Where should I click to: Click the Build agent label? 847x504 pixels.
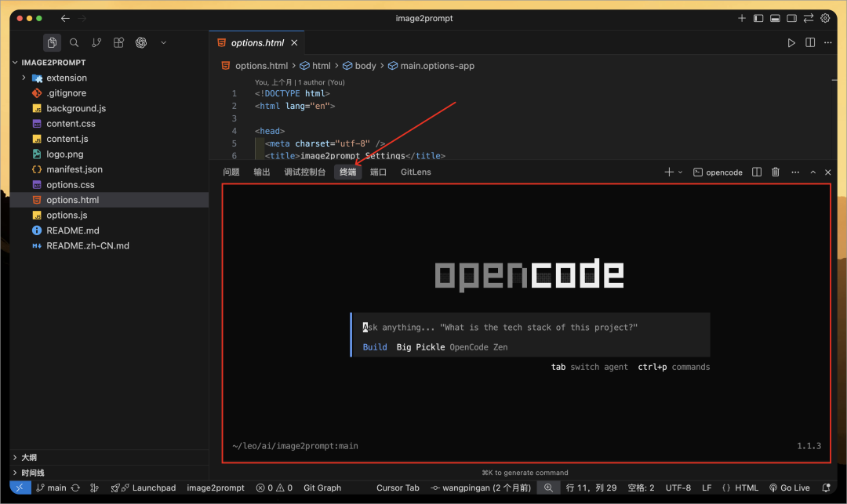click(x=375, y=347)
